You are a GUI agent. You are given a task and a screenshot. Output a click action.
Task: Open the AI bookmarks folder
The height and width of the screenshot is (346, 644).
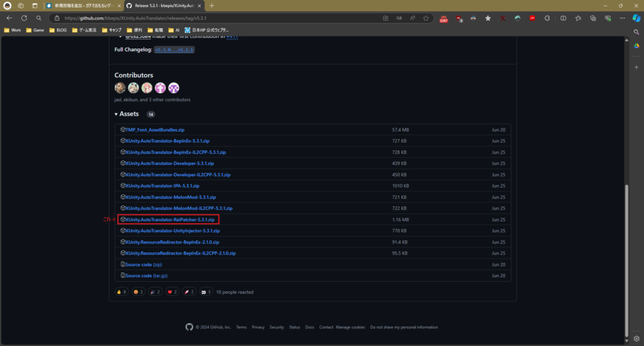174,30
